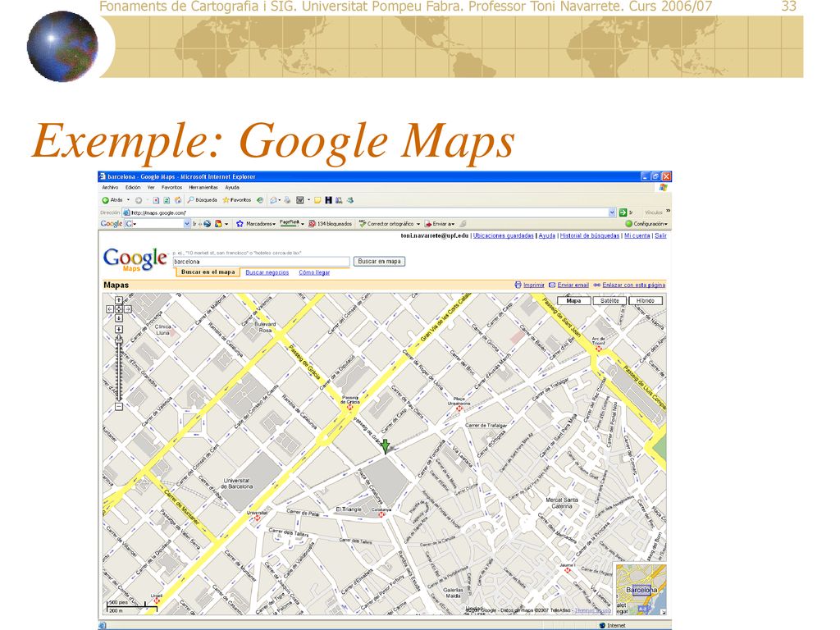This screenshot has height=630, width=840.
Task: Click the Plaça Urquinaona metro station icon
Action: click(x=459, y=409)
